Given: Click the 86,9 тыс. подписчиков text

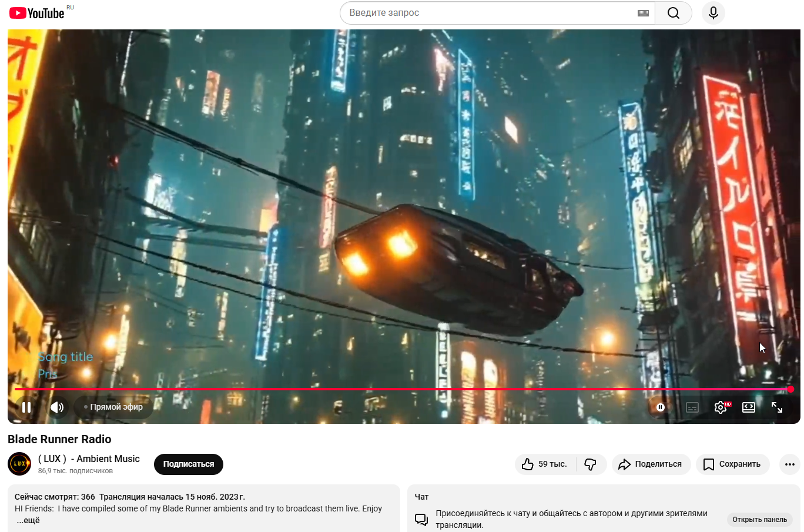Looking at the screenshot, I should (x=75, y=471).
